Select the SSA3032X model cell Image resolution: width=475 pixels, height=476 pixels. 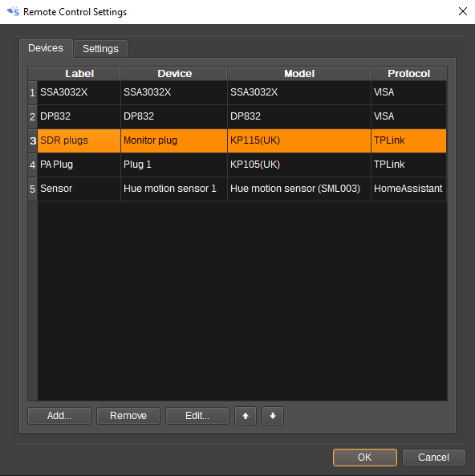299,92
